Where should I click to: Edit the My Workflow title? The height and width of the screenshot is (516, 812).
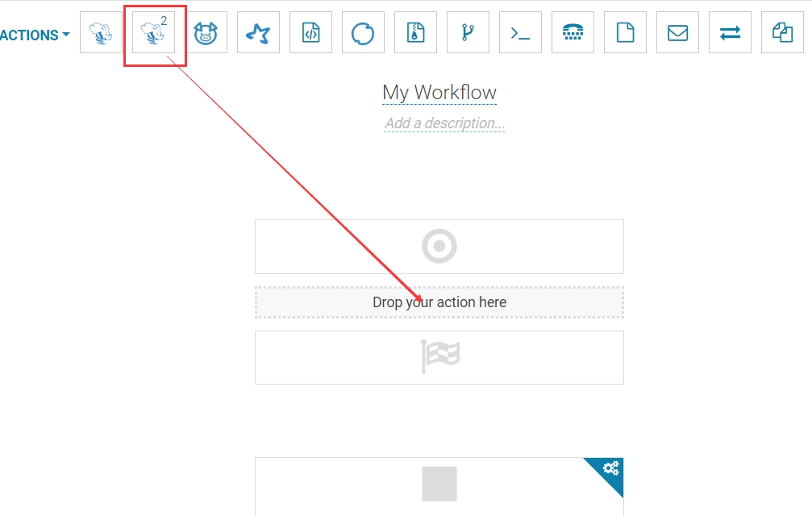439,93
